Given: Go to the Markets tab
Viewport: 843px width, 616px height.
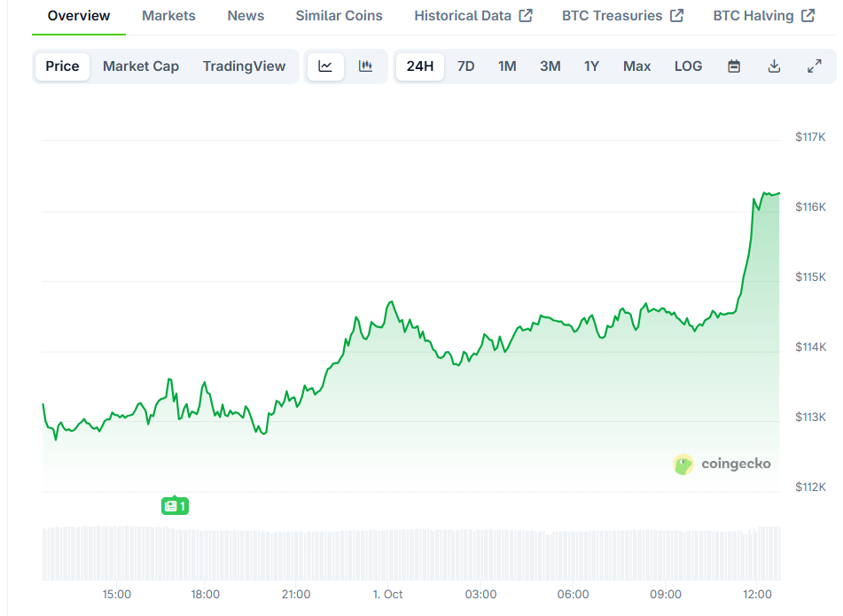Looking at the screenshot, I should pos(168,16).
